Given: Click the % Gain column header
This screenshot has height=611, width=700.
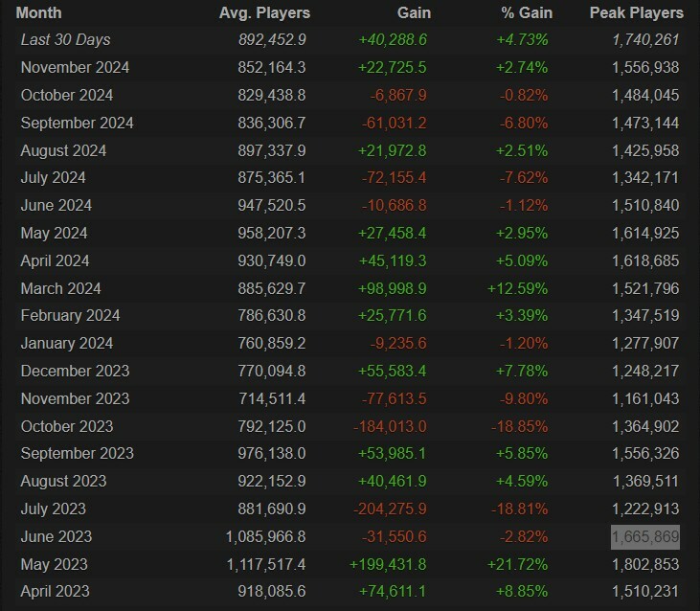Looking at the screenshot, I should coord(527,13).
